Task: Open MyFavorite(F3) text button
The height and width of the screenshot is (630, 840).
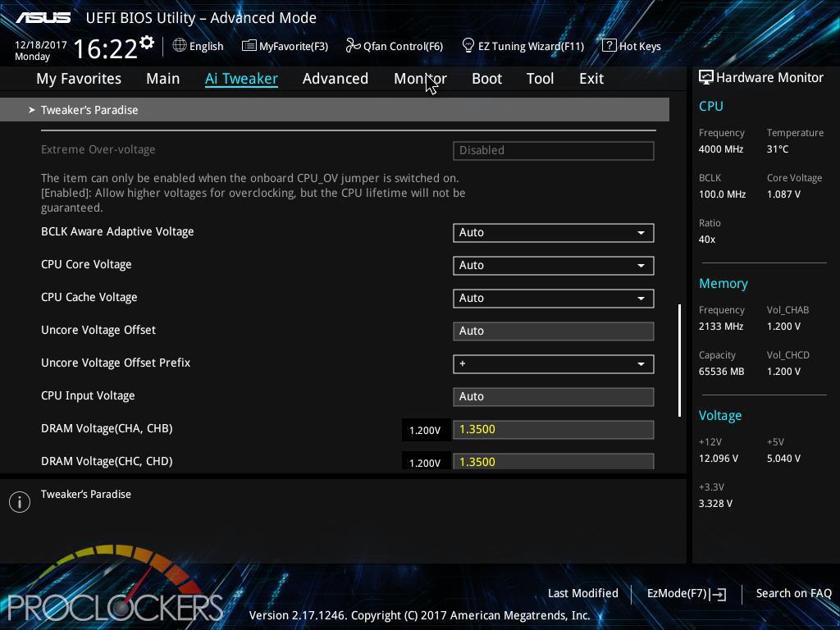Action: click(294, 46)
